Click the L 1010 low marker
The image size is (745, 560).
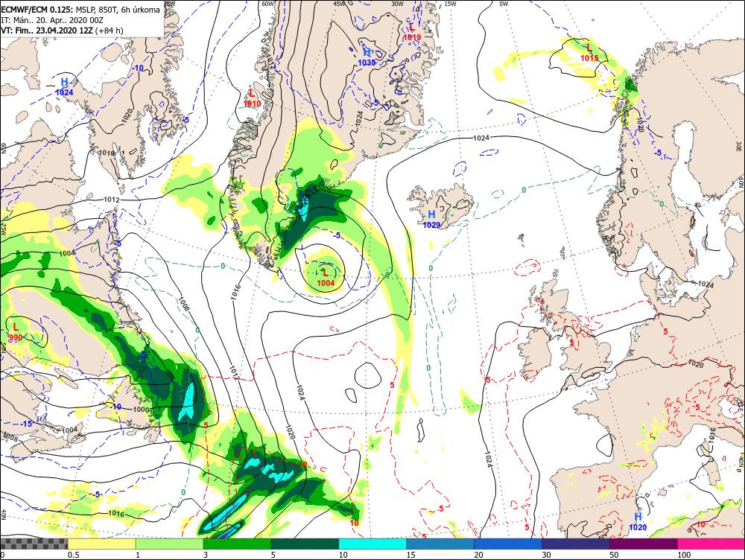tap(252, 98)
